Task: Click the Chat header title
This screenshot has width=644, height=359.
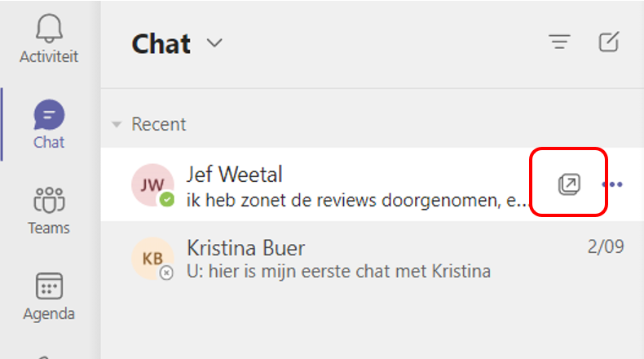Action: [x=161, y=43]
